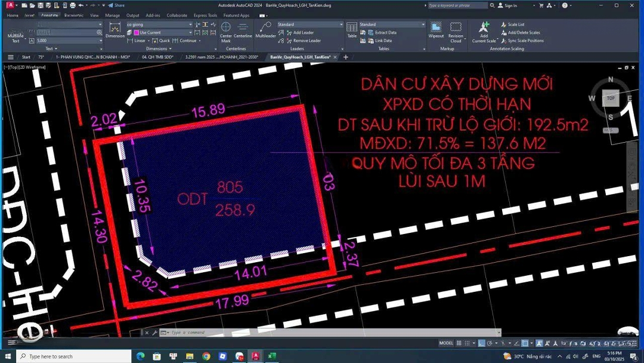
Task: Switch to the '04. QH TMB SDD' drawing tab
Action: coord(157,57)
